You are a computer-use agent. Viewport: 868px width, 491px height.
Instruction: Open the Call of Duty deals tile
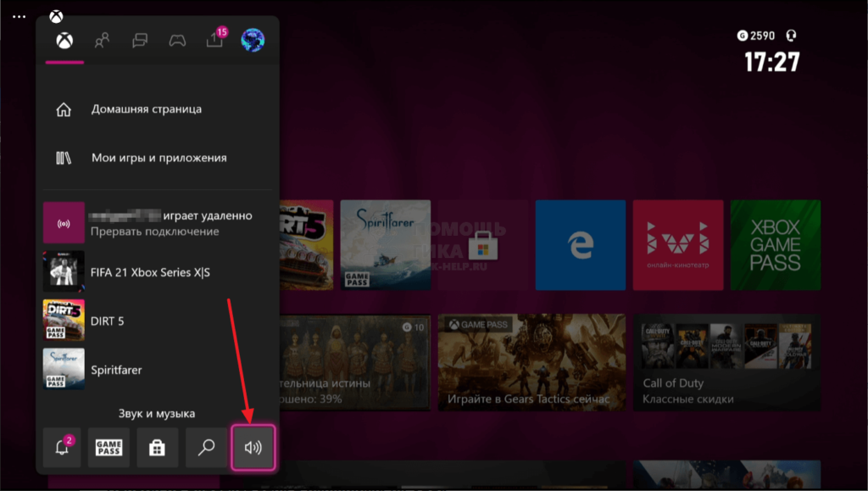[x=726, y=363]
